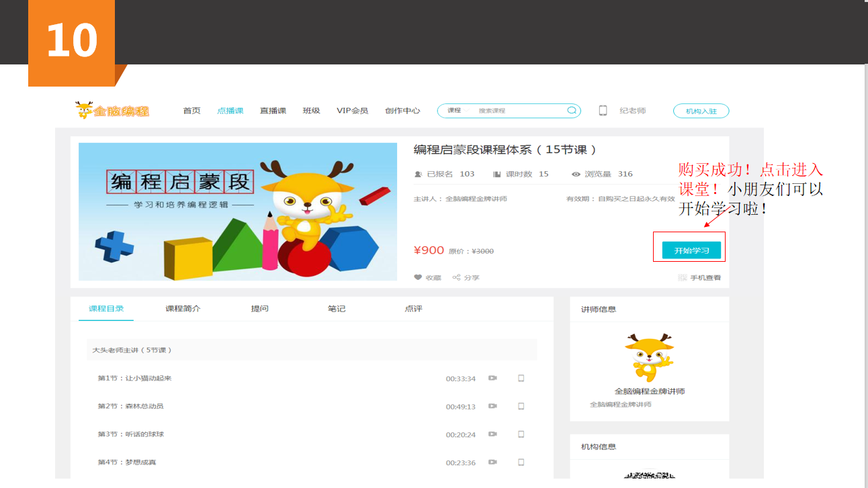This screenshot has height=488, width=868.
Task: Click the 全脑编程 logo
Action: (112, 111)
